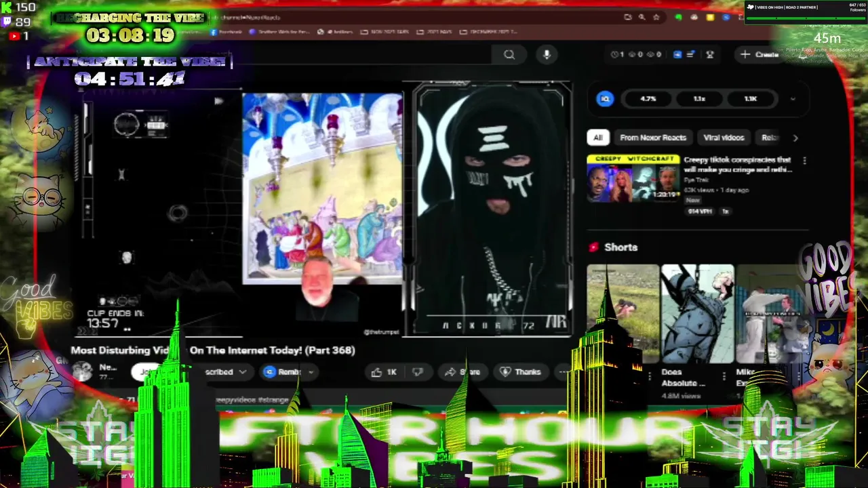Open Creepy Witchcraft video thumbnail
The width and height of the screenshot is (868, 488).
633,178
